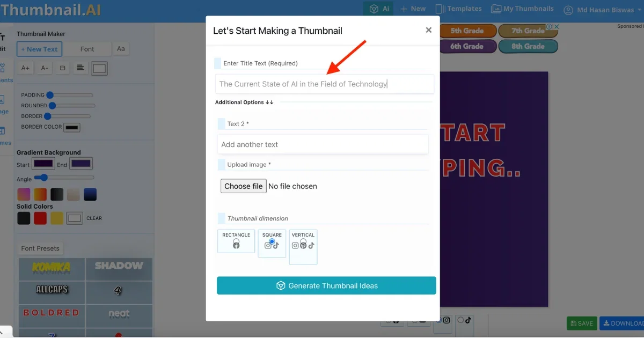Open the gradient Start color swatch
Image resolution: width=644 pixels, height=338 pixels.
[43, 164]
